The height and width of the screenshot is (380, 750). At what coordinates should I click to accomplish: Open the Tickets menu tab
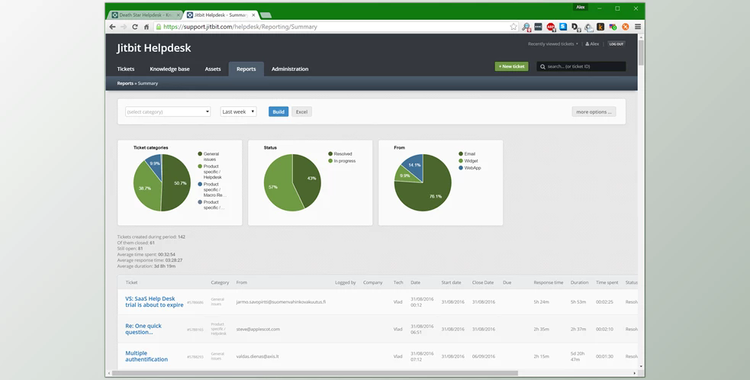point(126,69)
